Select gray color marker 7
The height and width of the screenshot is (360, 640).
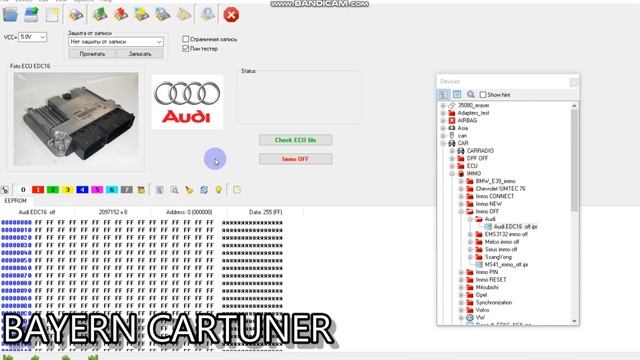click(x=127, y=190)
